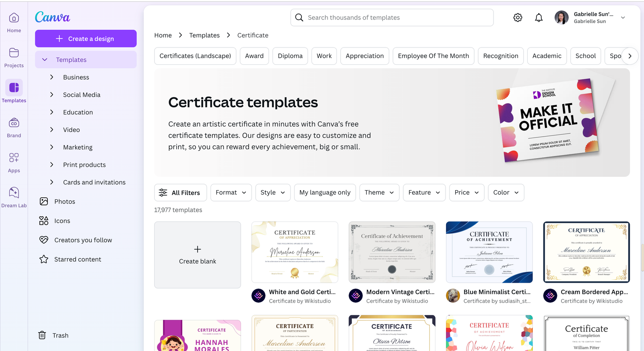Open the Home icon in sidebar
This screenshot has width=644, height=351.
click(x=14, y=23)
